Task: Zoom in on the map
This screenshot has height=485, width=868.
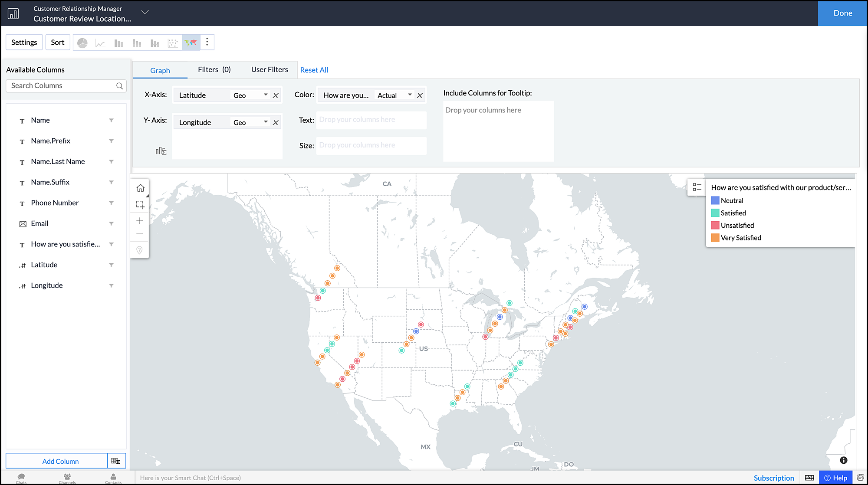Action: click(x=140, y=221)
